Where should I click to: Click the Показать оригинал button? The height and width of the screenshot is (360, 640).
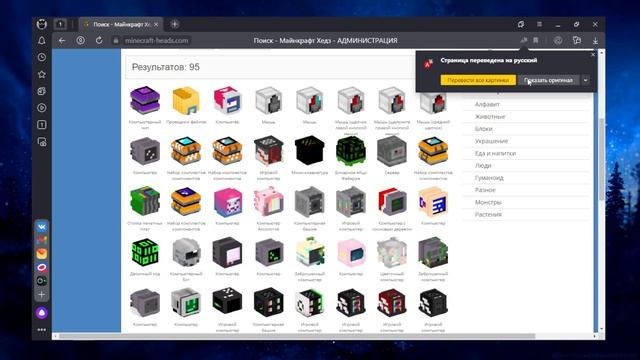pos(548,80)
